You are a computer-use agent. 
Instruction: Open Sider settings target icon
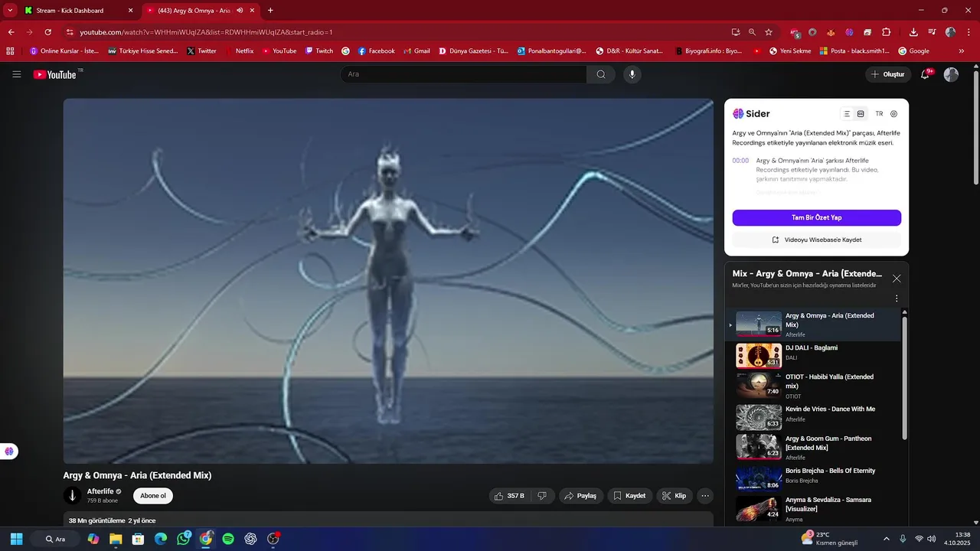(893, 114)
